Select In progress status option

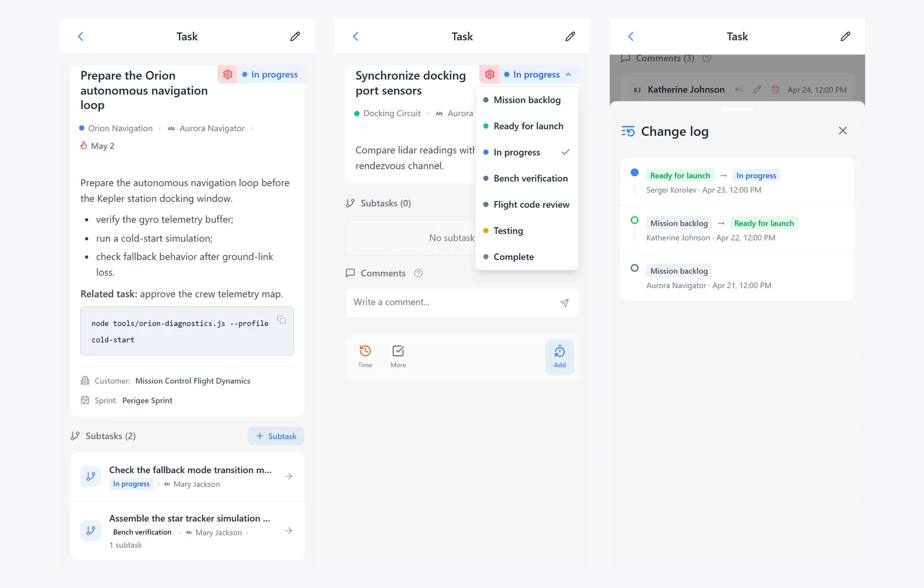(527, 152)
